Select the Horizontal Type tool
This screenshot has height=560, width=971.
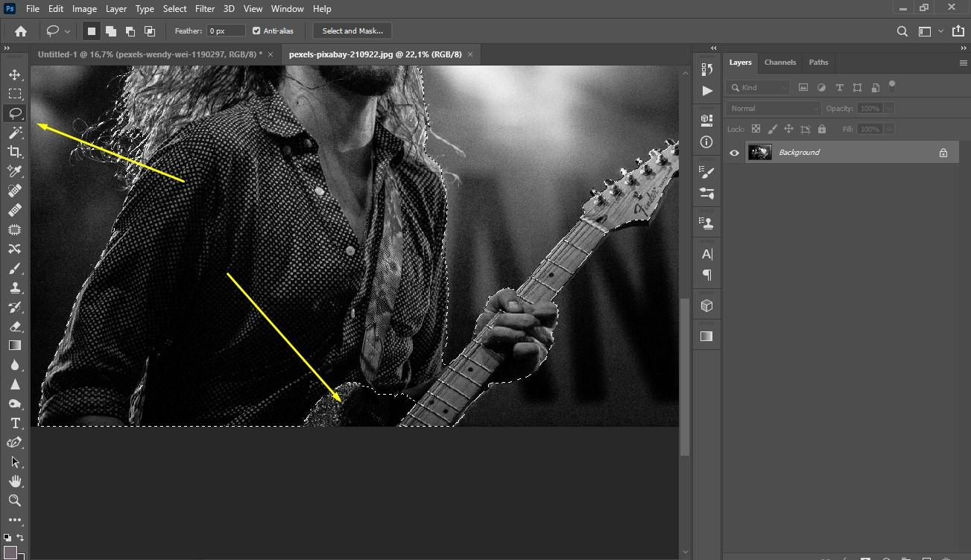click(15, 423)
